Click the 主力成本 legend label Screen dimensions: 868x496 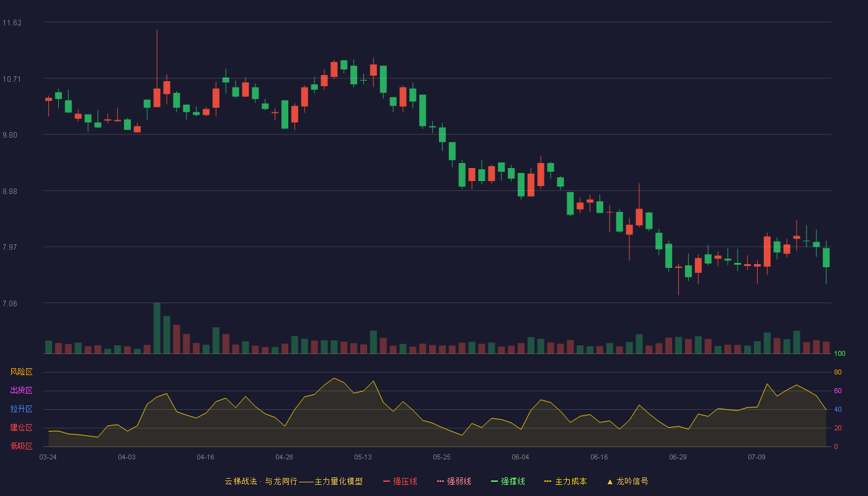pyautogui.click(x=570, y=482)
